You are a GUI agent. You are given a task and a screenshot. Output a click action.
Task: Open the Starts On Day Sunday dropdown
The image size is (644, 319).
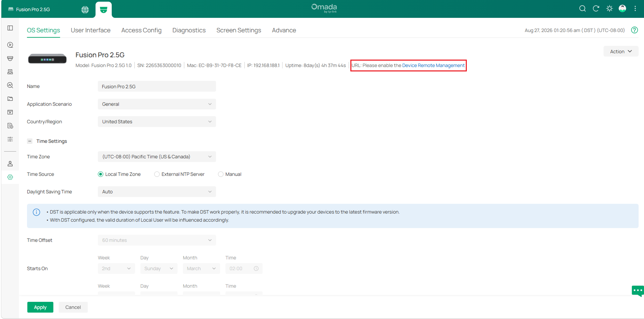tap(159, 269)
